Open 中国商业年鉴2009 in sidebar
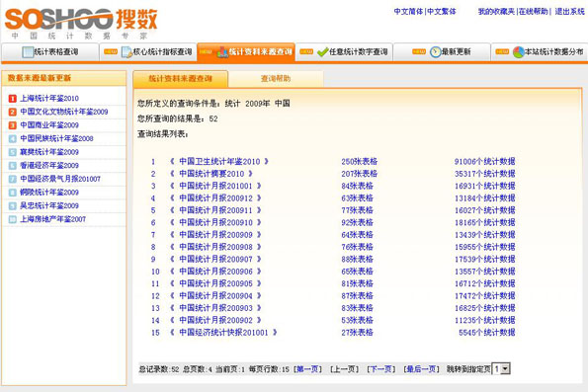This screenshot has height=392, width=588. tap(49, 125)
